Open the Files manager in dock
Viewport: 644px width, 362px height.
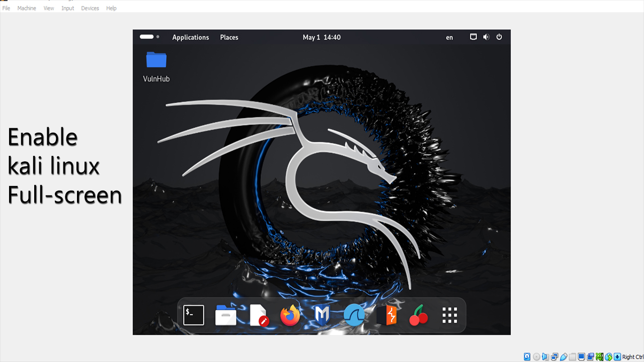(226, 315)
